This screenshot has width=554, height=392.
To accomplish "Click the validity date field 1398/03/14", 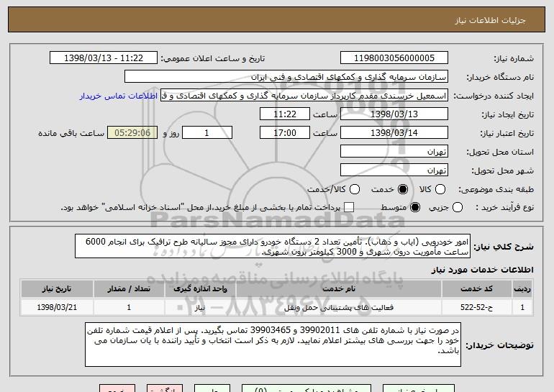I will click(x=394, y=133).
